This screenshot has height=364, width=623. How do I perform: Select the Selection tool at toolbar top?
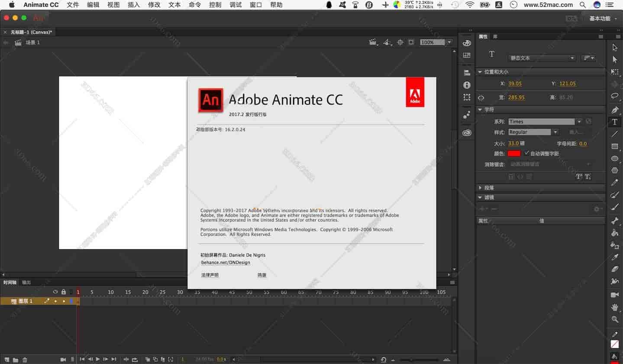[x=614, y=48]
